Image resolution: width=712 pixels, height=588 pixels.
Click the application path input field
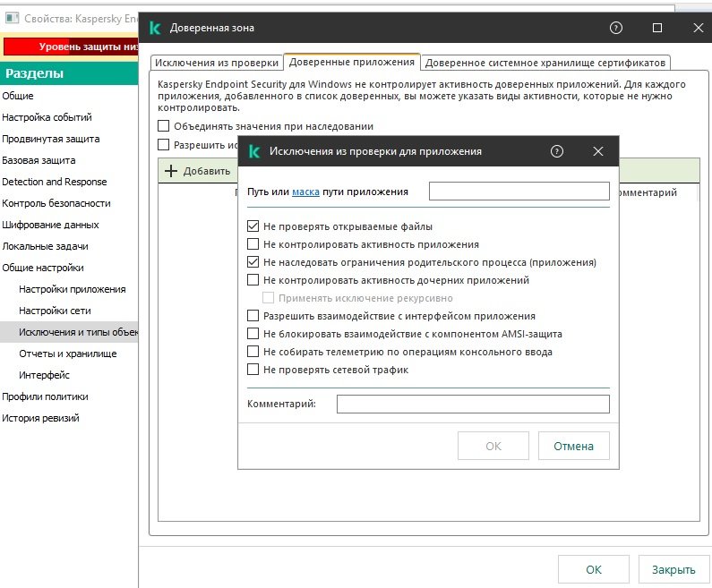[x=519, y=192]
